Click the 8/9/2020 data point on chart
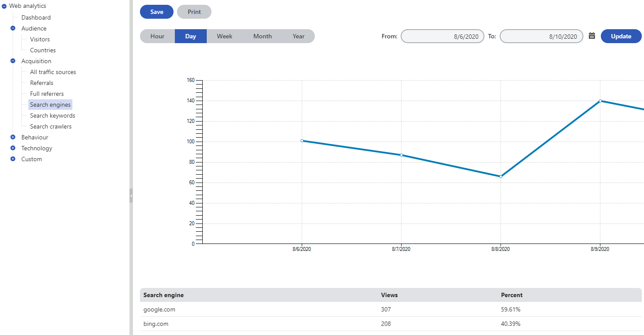644x335 pixels. tap(600, 101)
